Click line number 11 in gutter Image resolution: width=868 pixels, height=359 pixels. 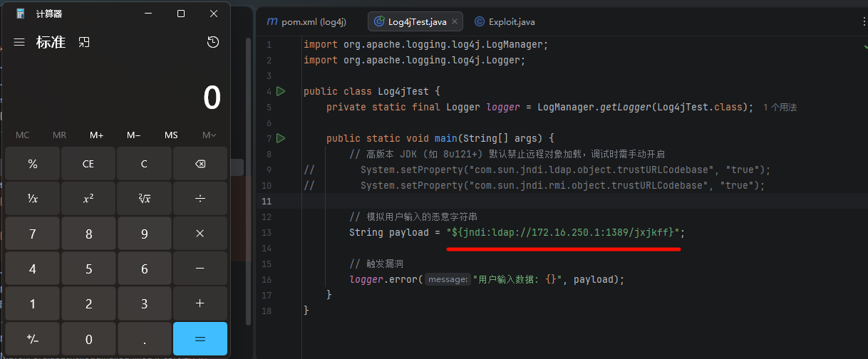(x=267, y=202)
